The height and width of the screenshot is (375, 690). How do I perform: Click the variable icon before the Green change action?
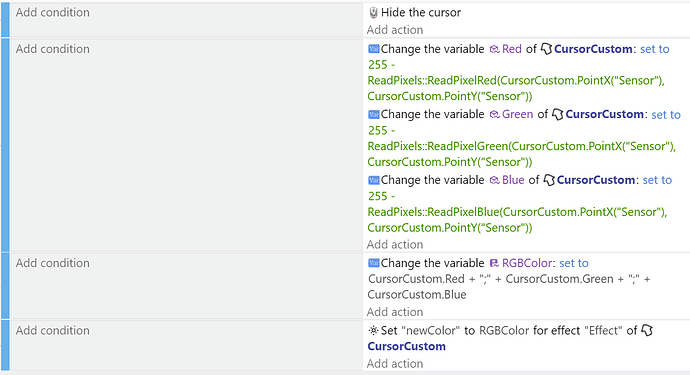pyautogui.click(x=374, y=114)
